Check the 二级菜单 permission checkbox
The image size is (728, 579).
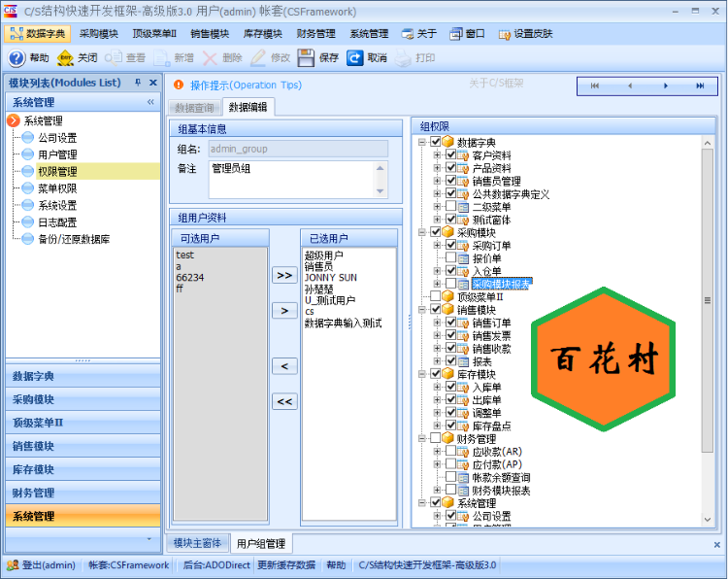pos(450,206)
